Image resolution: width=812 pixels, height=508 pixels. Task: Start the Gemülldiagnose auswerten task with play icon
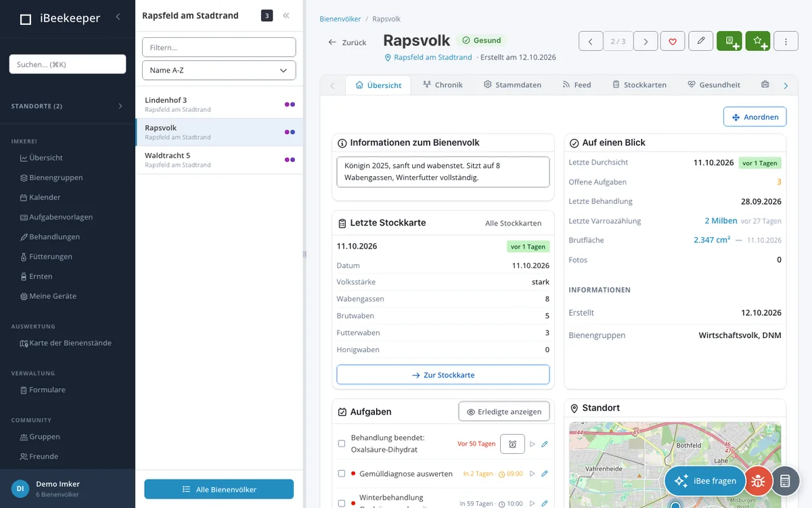pyautogui.click(x=532, y=473)
